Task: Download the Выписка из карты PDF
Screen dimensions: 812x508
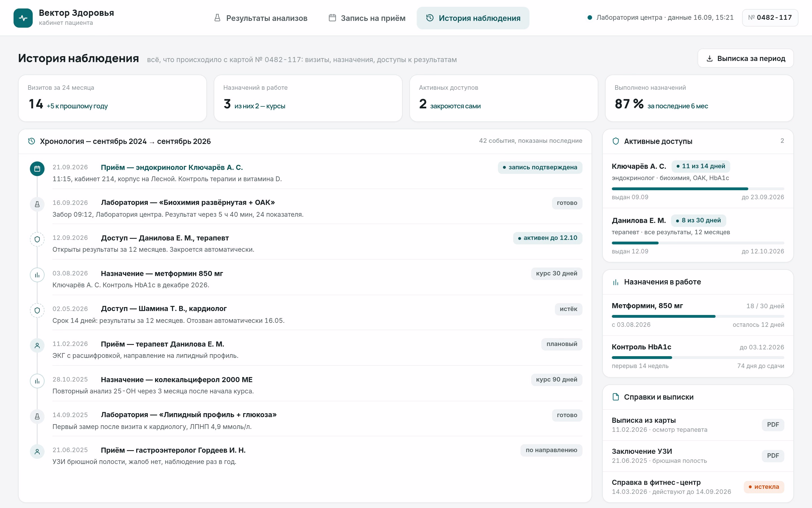Action: pyautogui.click(x=773, y=425)
